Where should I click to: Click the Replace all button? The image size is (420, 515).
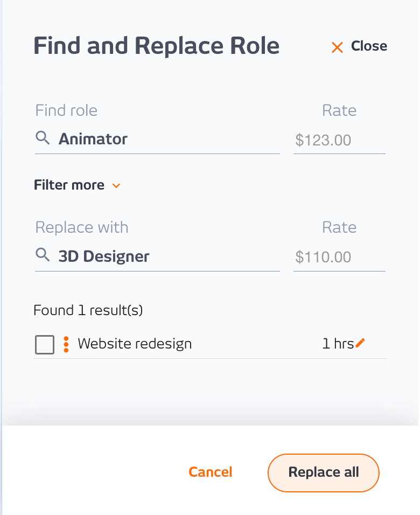pyautogui.click(x=324, y=472)
